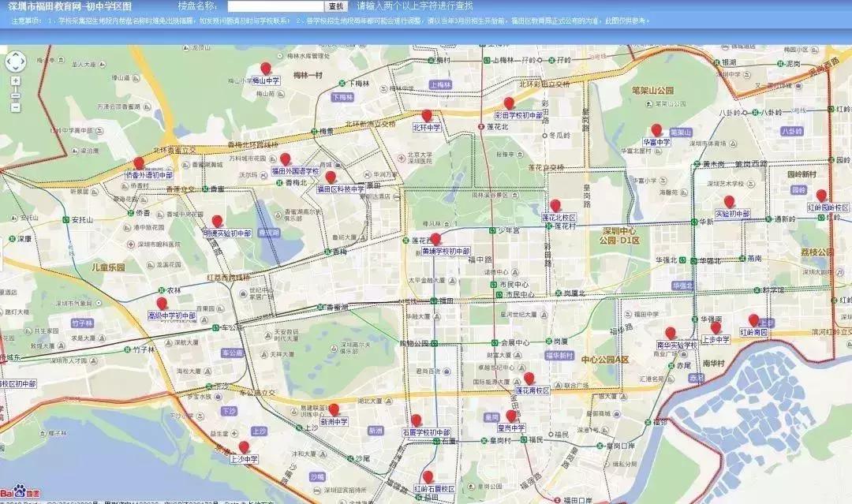Click the 笔架山公园 park label
Image resolution: width=852 pixels, height=504 pixels.
click(x=652, y=90)
